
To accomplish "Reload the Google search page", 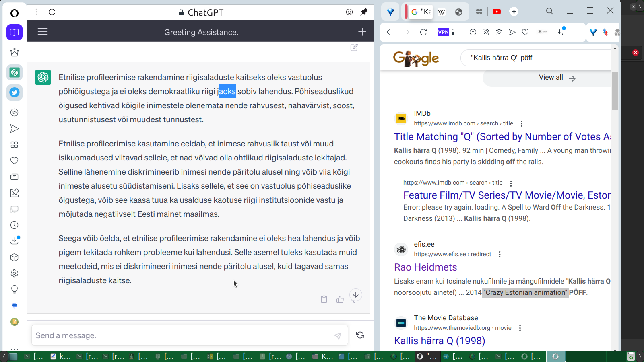I will [x=423, y=32].
